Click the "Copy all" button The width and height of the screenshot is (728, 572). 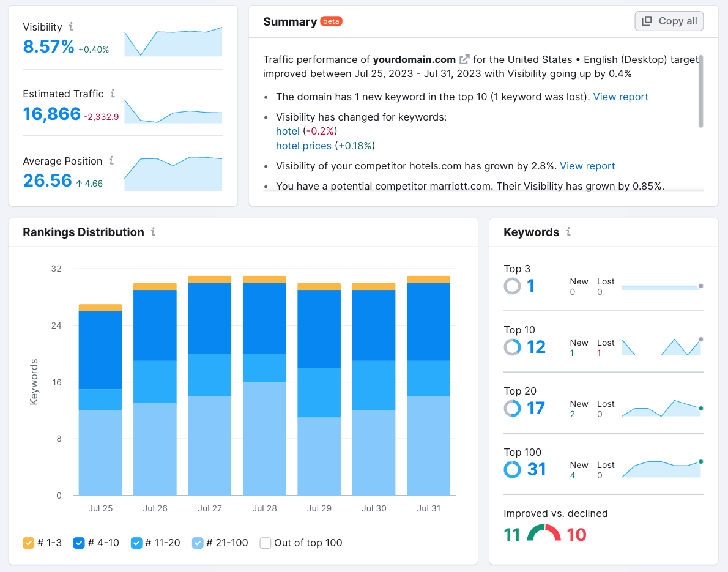point(669,21)
